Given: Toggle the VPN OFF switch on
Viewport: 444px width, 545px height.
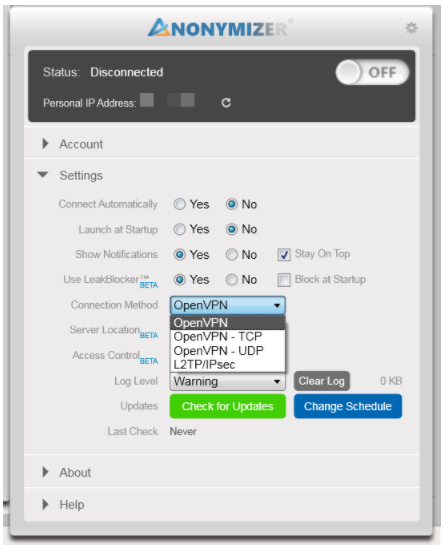Looking at the screenshot, I should point(372,72).
